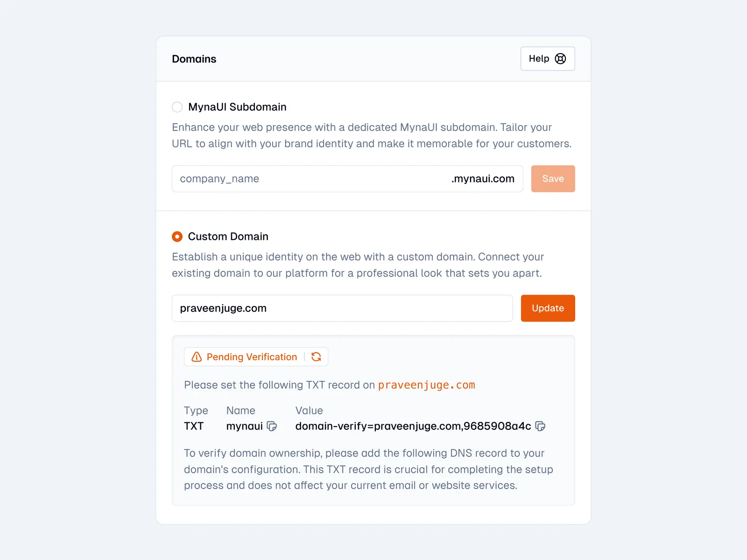Select the MynaUI Subdomain radio button

177,107
